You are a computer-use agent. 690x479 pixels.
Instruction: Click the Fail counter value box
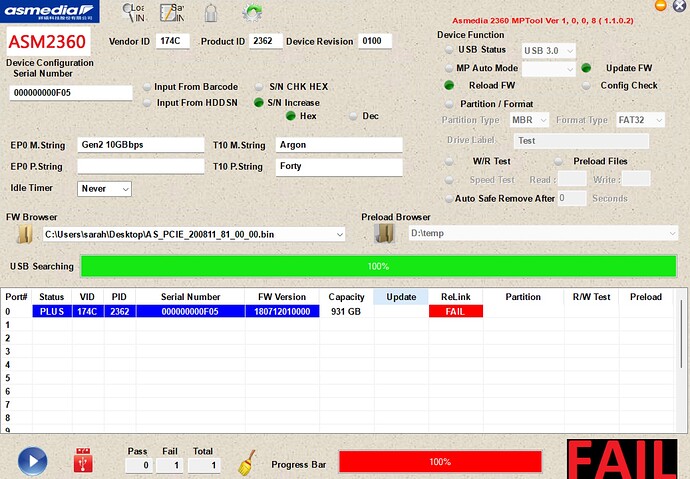coord(169,465)
